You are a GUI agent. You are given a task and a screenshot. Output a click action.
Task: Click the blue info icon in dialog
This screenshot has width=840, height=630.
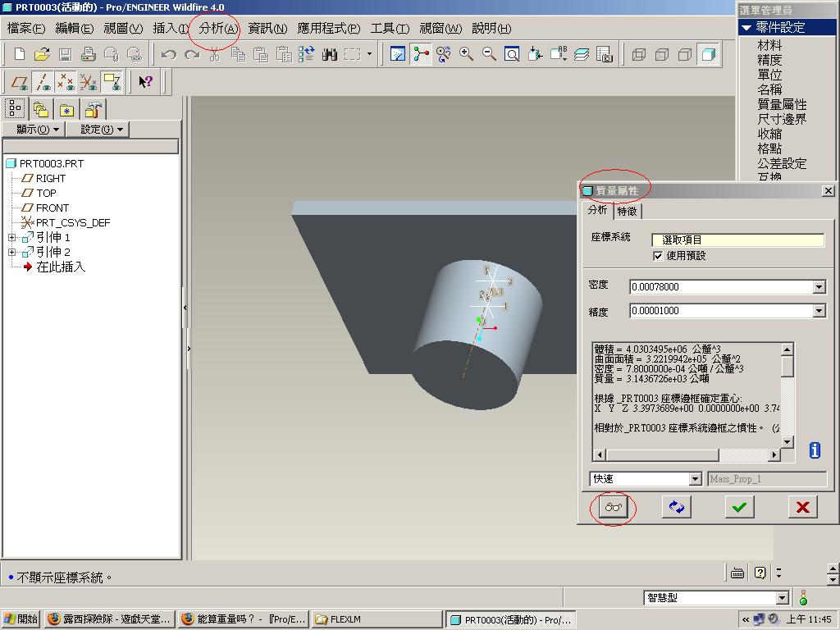click(x=815, y=450)
